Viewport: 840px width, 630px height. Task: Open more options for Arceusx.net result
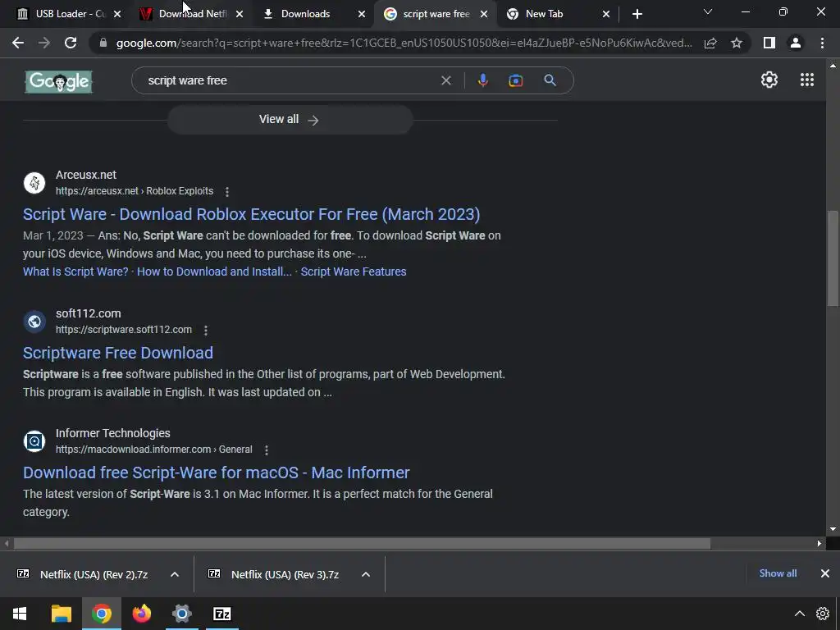tap(227, 191)
